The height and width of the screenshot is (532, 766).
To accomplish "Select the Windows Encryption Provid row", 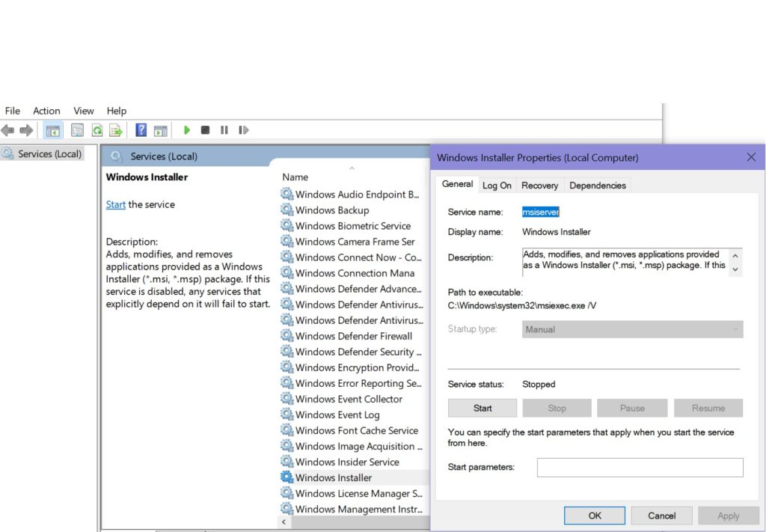I will pyautogui.click(x=357, y=367).
